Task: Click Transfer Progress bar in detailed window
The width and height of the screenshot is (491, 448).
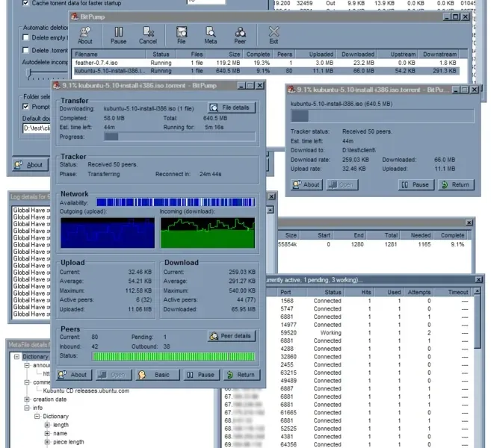Action: [x=179, y=137]
